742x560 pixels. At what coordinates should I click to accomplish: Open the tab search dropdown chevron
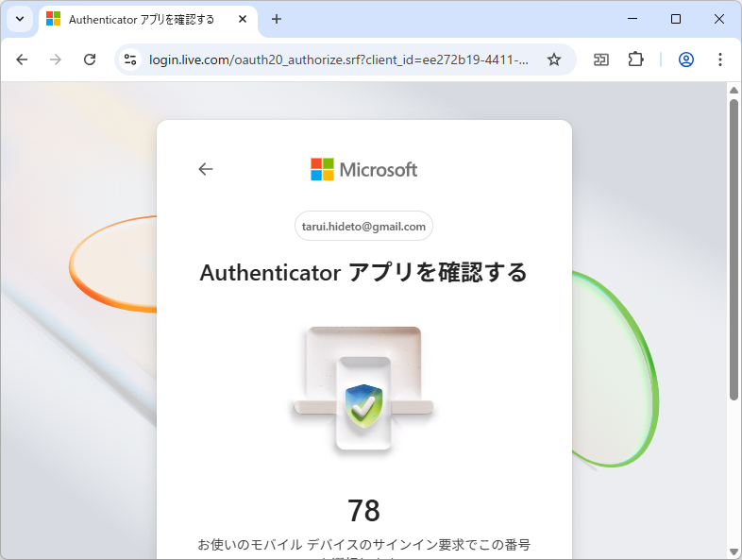coord(20,20)
